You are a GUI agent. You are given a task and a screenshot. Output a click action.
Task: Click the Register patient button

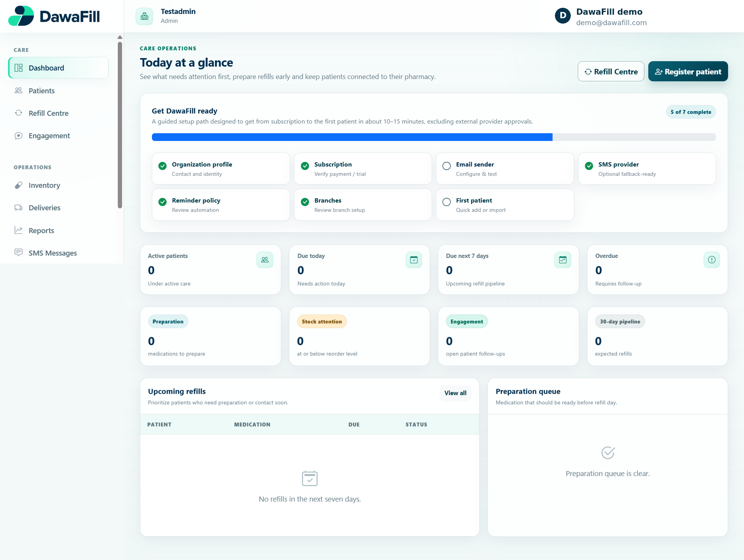688,71
